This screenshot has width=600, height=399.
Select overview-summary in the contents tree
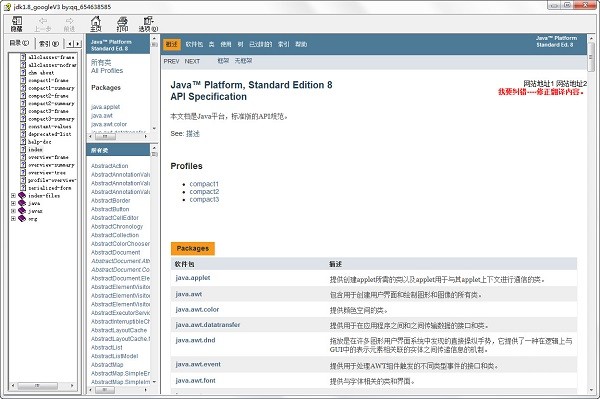coord(51,165)
